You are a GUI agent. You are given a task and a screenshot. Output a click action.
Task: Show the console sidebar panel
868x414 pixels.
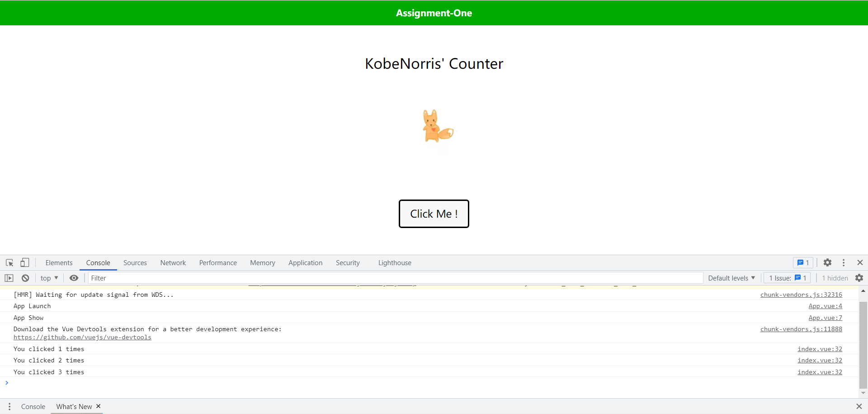point(9,278)
